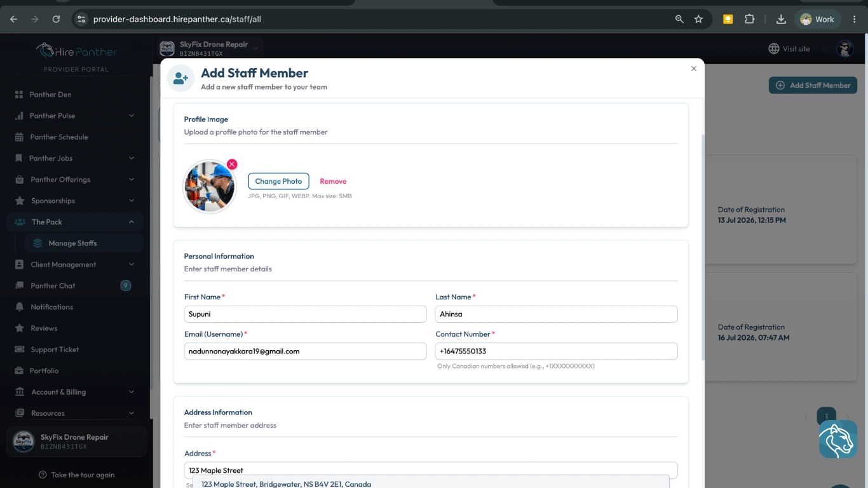
Task: Expand the Account & Billing submenu chevron
Action: 132,392
